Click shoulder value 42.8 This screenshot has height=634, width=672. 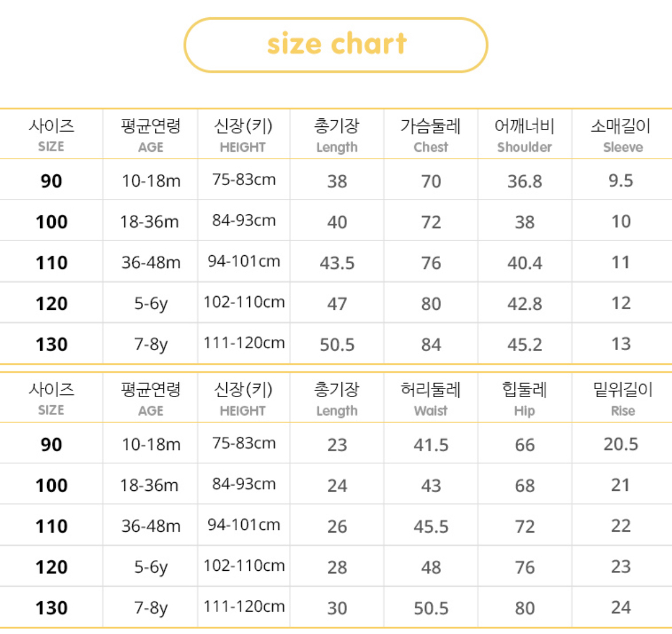tap(524, 303)
